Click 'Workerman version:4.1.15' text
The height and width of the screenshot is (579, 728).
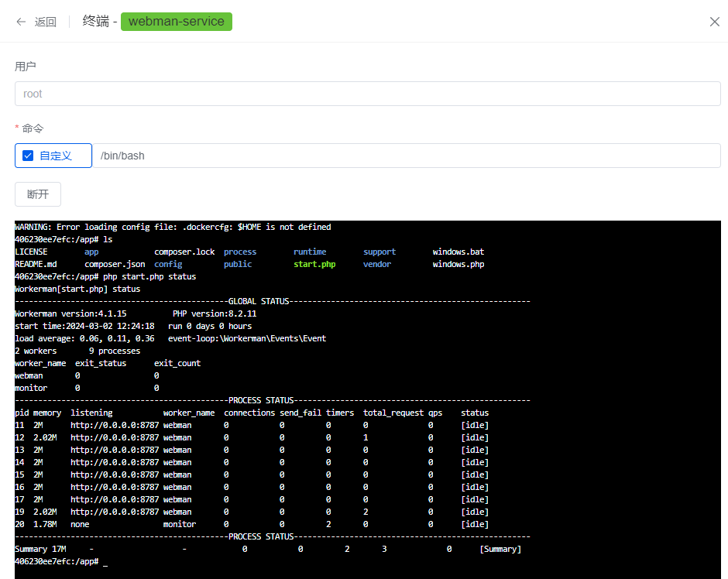coord(70,313)
